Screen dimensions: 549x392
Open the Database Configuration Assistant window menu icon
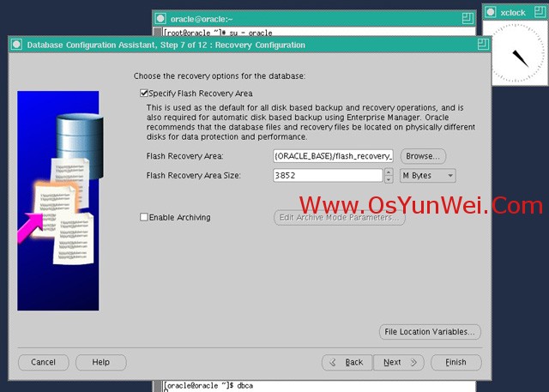coord(17,45)
